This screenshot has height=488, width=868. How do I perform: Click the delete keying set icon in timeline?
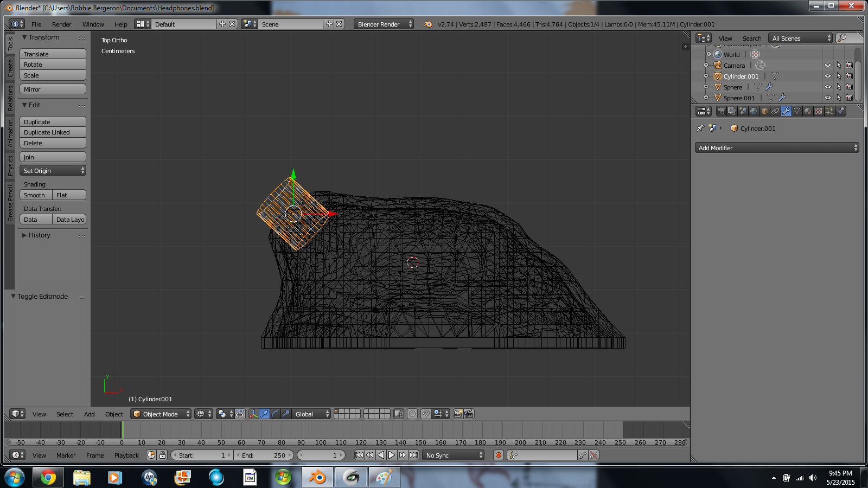click(593, 455)
